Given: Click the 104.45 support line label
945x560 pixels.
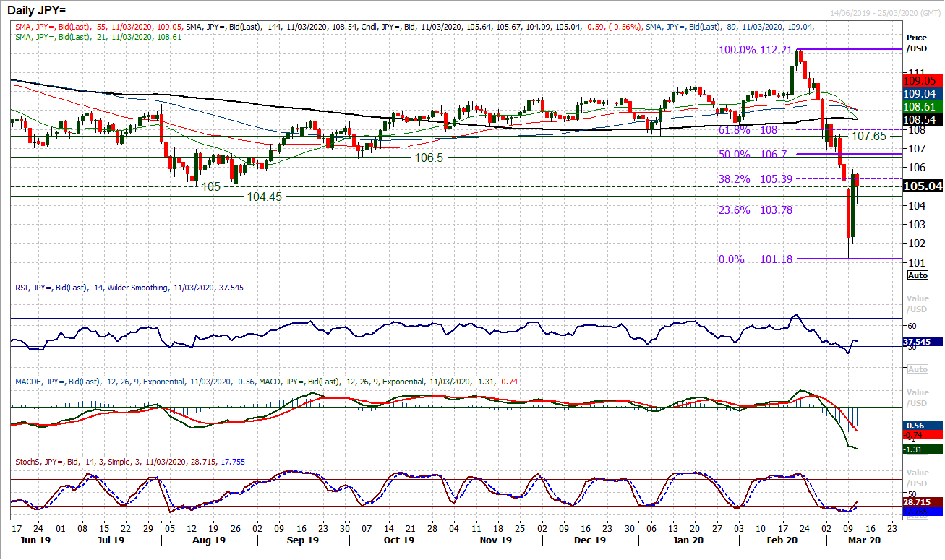Looking at the screenshot, I should pos(265,196).
